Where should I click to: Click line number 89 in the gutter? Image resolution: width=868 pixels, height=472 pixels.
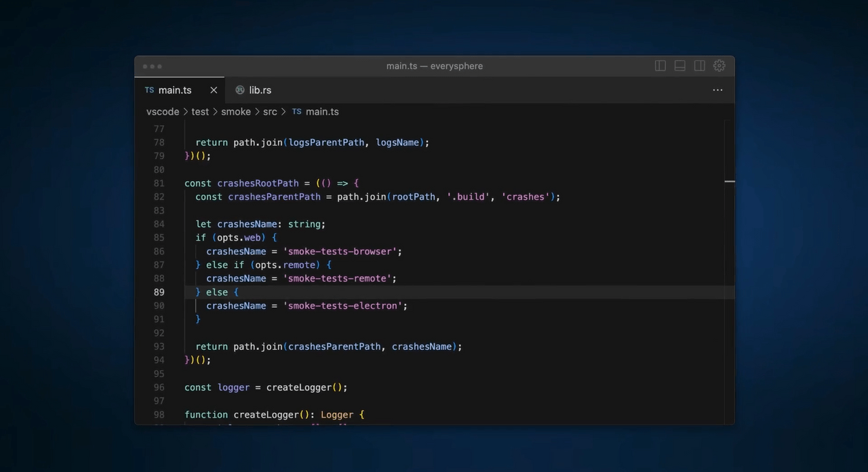click(x=159, y=292)
